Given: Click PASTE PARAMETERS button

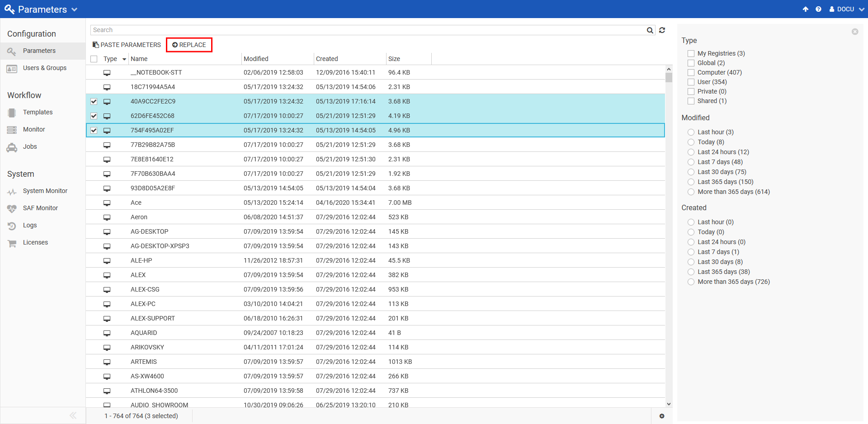Looking at the screenshot, I should point(127,45).
